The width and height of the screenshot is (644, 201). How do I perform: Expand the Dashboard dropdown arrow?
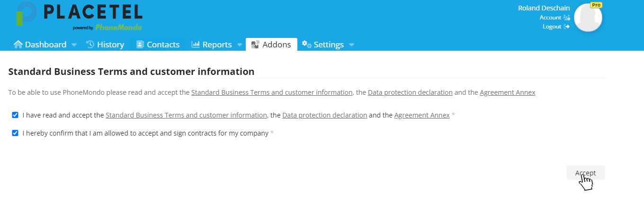tap(74, 45)
